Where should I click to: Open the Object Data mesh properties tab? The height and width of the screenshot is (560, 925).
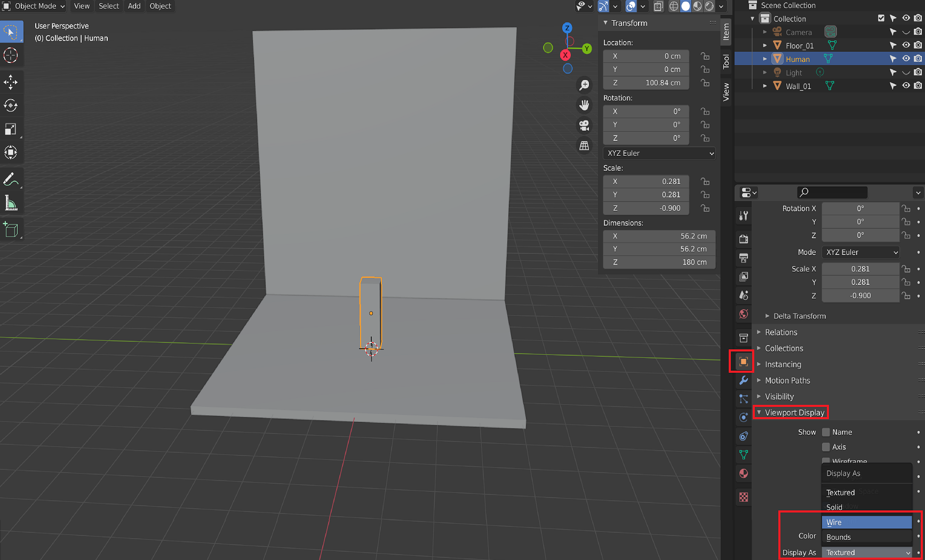point(744,455)
